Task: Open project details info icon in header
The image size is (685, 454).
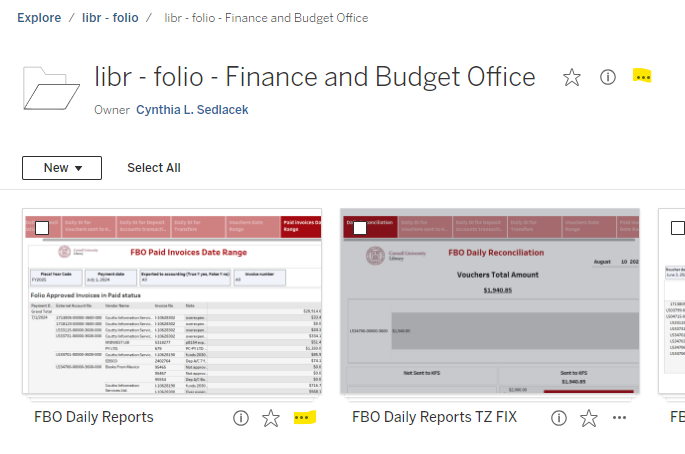Action: coord(608,77)
